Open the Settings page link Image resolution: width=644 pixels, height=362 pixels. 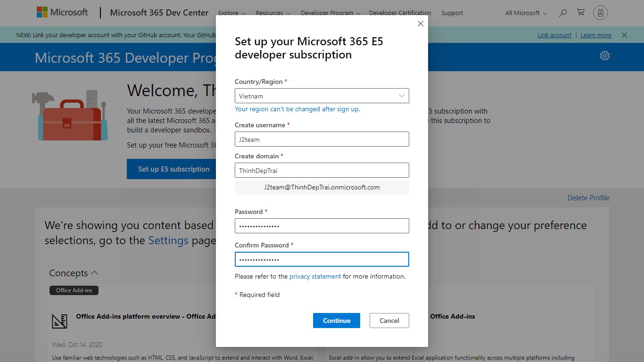tap(168, 240)
